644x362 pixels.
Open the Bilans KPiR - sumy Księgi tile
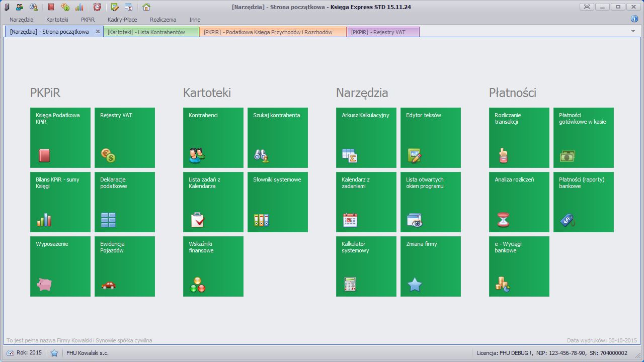(x=60, y=202)
